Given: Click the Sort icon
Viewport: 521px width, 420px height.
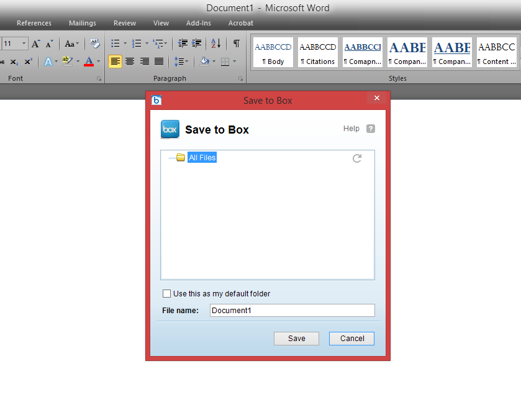Looking at the screenshot, I should (215, 43).
